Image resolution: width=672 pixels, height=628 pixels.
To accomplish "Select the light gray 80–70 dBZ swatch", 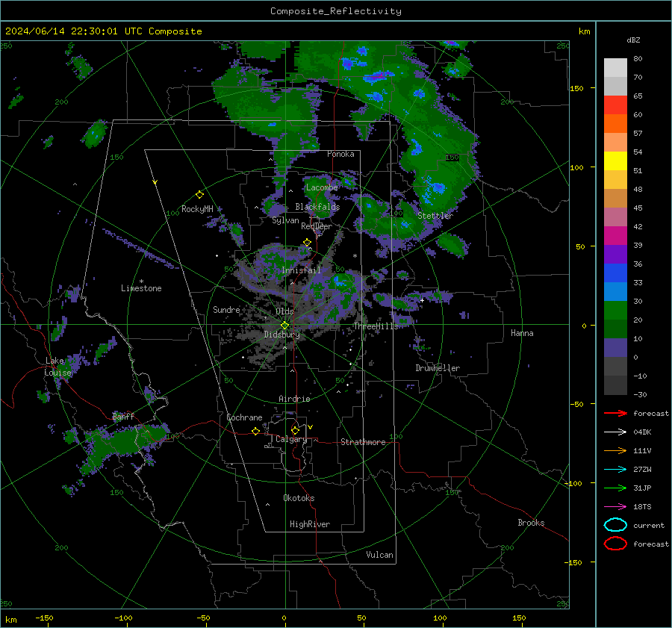I will [x=615, y=68].
